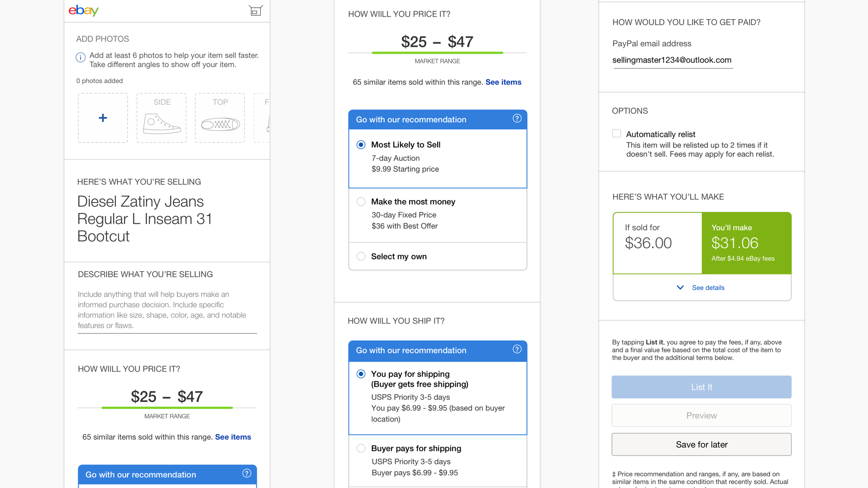
Task: Select the TOP shoe photo placeholder
Action: click(x=220, y=118)
